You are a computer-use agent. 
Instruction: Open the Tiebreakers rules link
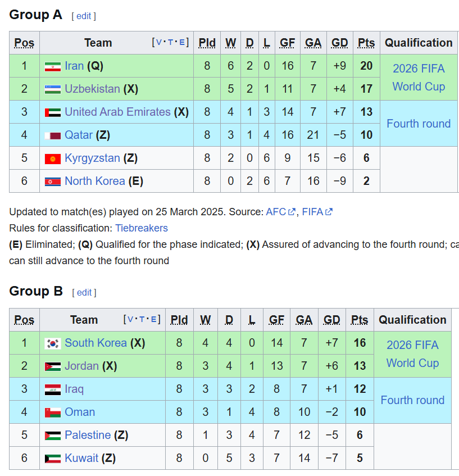(x=142, y=228)
